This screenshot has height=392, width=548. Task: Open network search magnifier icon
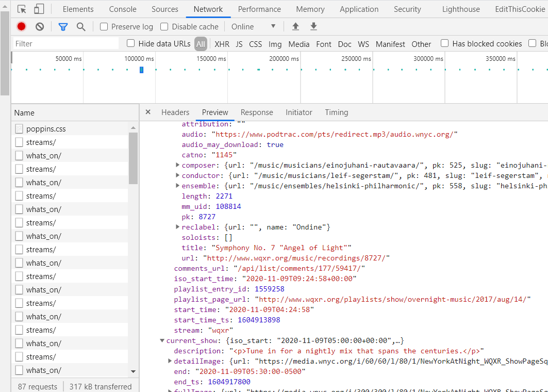click(81, 27)
